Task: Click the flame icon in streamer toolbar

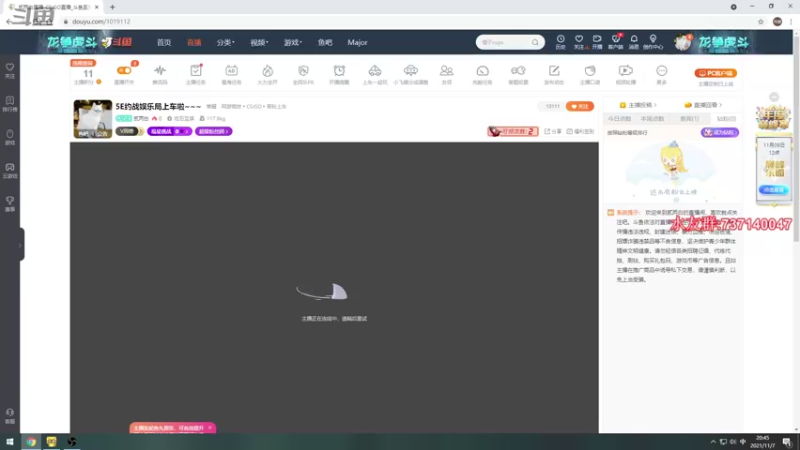Action: pyautogui.click(x=267, y=71)
